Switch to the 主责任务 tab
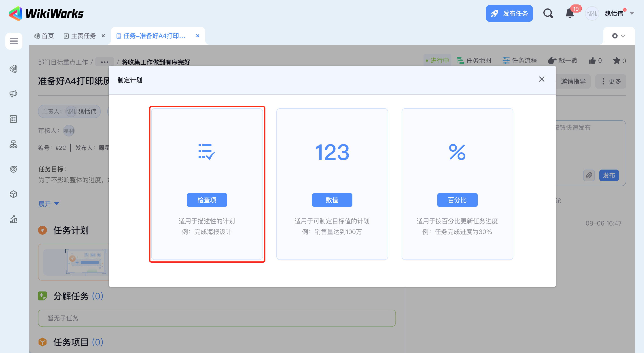 tap(83, 36)
